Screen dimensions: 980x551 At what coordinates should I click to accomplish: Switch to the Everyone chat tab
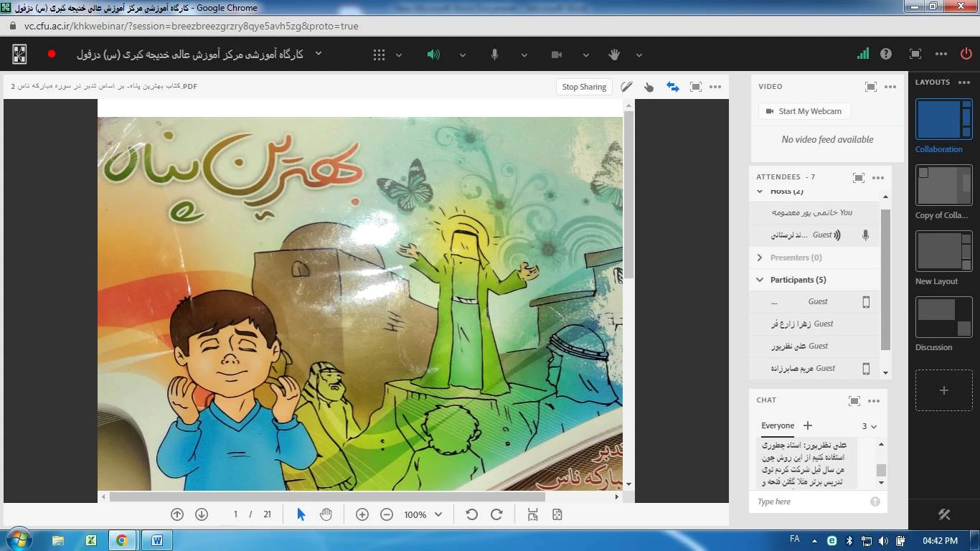pos(778,425)
